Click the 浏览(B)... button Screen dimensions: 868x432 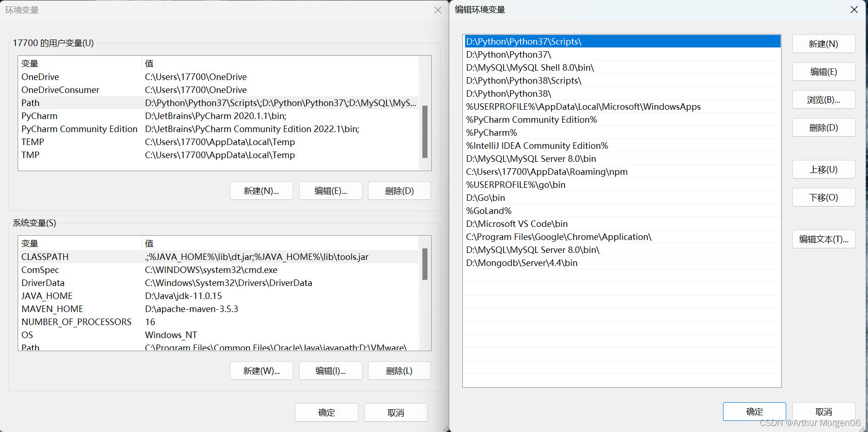(823, 100)
